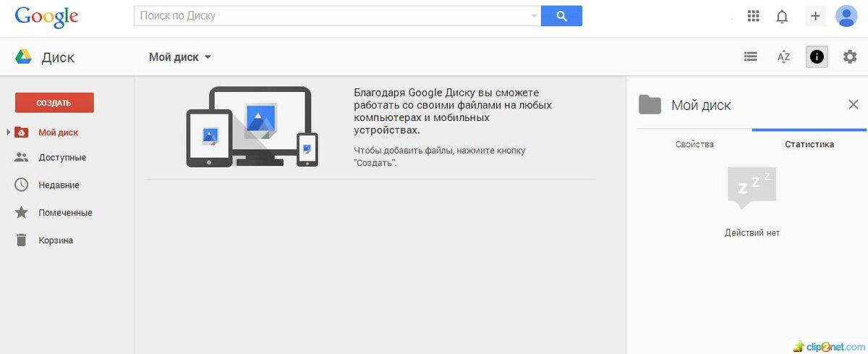Viewport: 868px width, 354px height.
Task: Click the Доступные people icon
Action: click(22, 157)
